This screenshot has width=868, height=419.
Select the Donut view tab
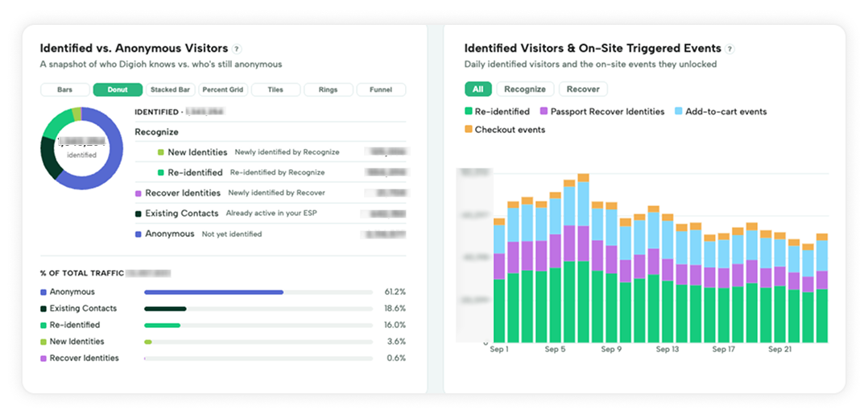pos(118,89)
